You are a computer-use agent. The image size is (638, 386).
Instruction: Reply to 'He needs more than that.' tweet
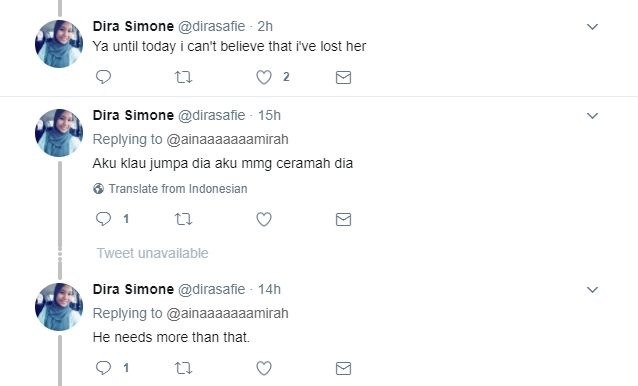tap(103, 368)
